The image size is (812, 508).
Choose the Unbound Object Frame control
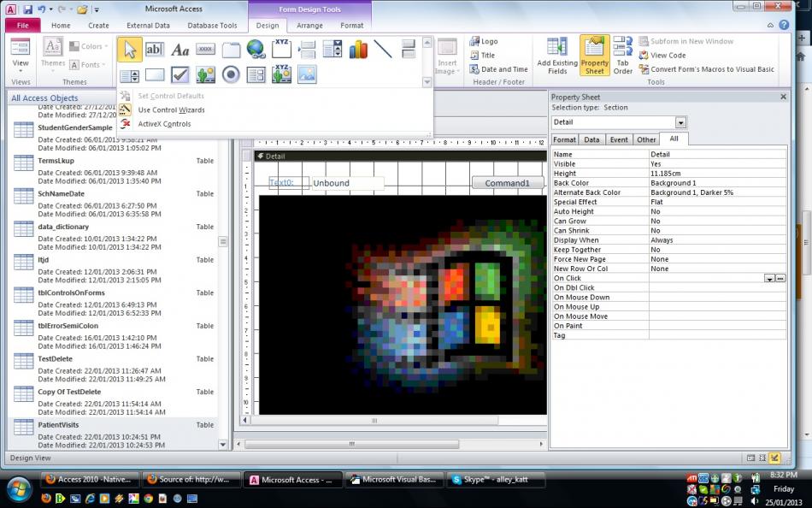206,75
